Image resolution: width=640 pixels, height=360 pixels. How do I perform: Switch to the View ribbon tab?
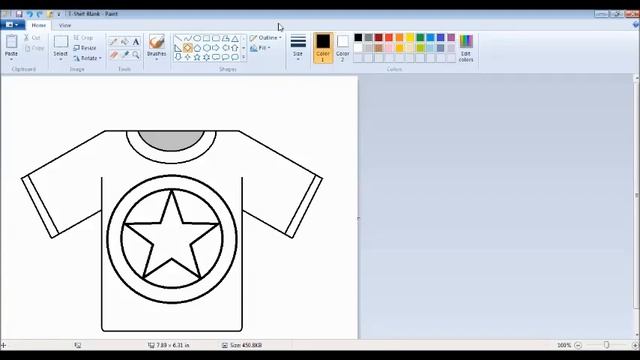click(65, 25)
